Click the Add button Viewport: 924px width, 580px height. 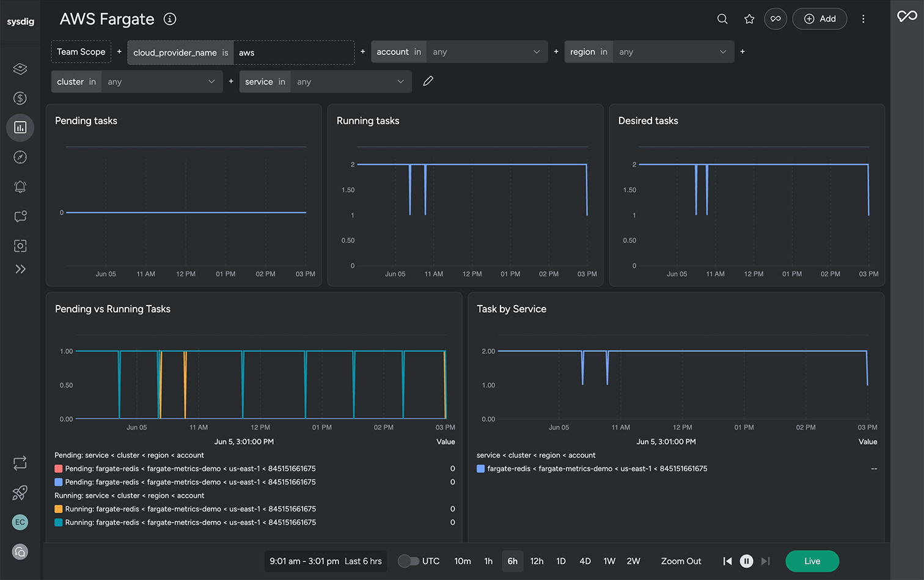click(x=820, y=19)
